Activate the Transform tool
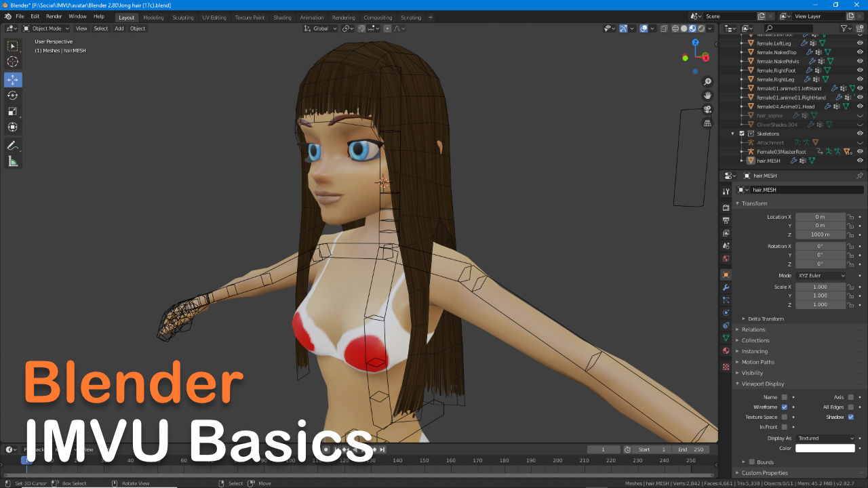Viewport: 868px width, 488px height. coord(13,127)
